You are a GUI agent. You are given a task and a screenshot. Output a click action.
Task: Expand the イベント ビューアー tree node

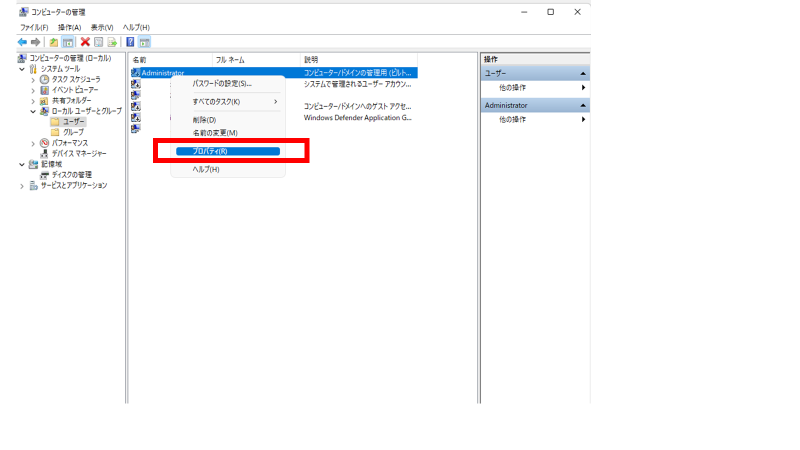(x=33, y=91)
